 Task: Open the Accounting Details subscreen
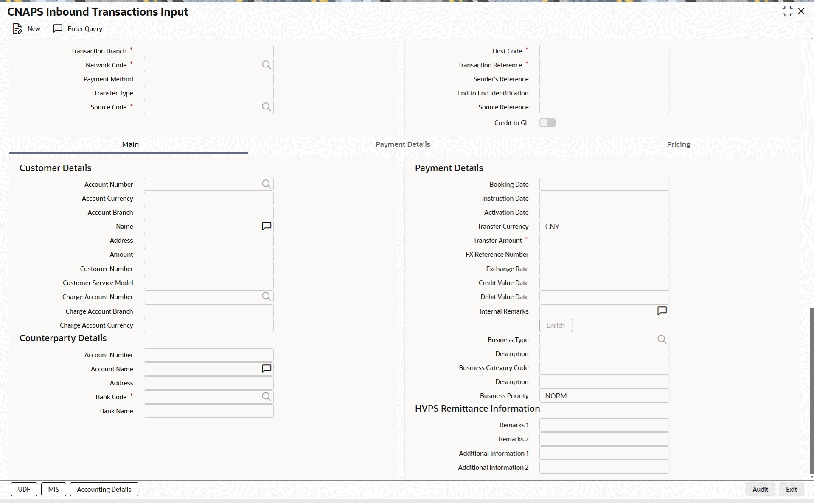point(104,489)
